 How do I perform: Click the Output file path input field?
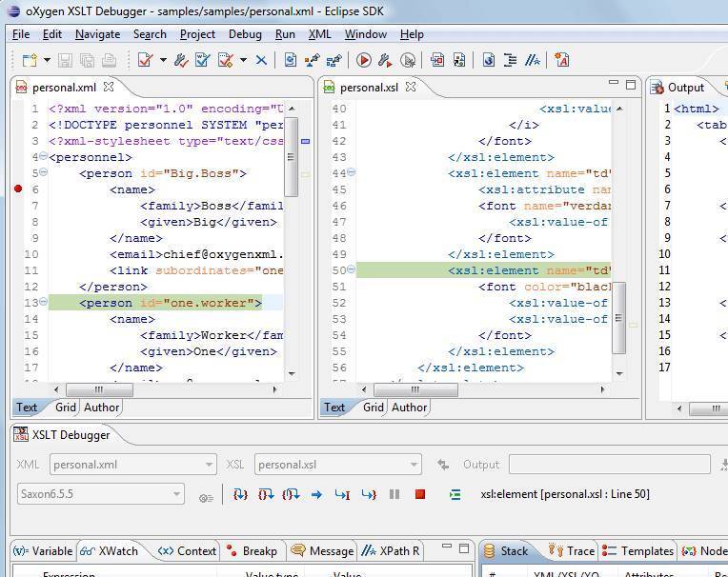[609, 465]
